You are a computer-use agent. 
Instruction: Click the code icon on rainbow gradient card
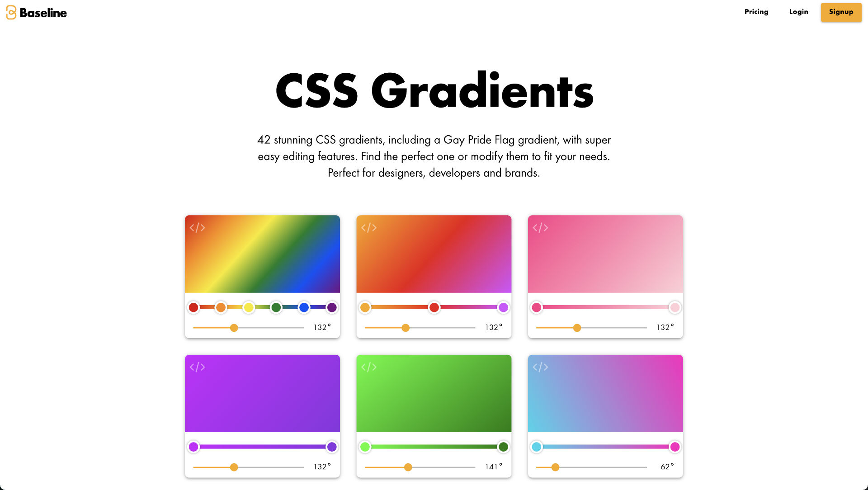[x=197, y=227]
